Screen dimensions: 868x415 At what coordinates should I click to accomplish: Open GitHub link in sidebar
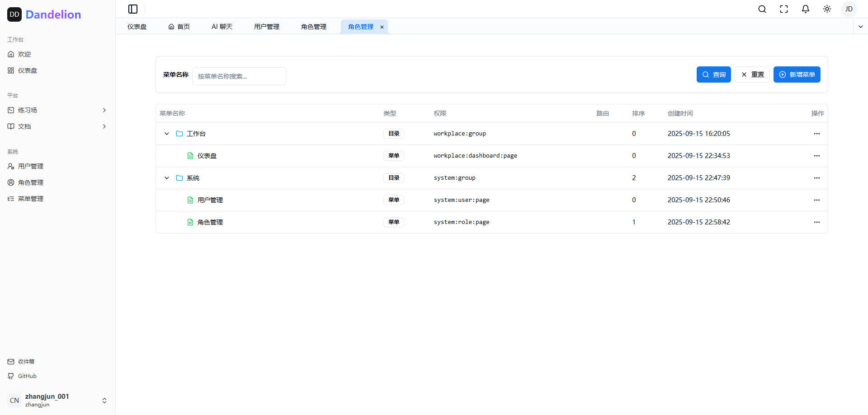pos(27,376)
